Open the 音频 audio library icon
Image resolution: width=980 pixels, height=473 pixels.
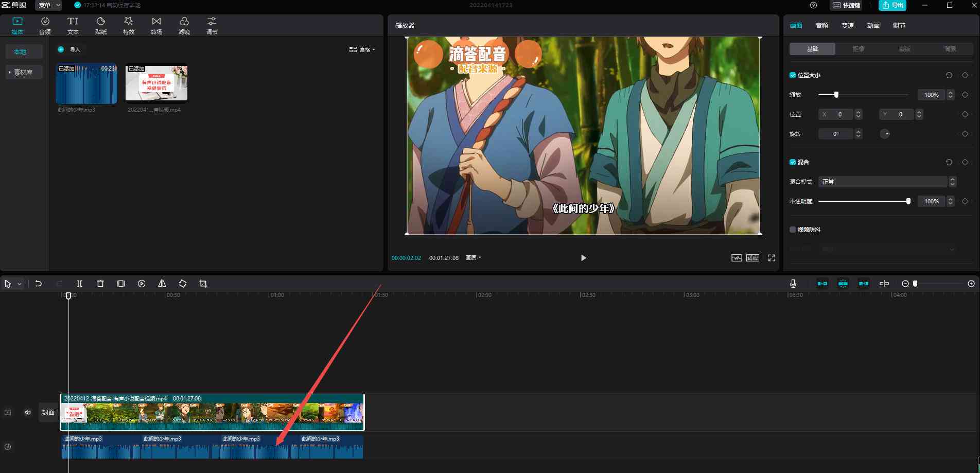coord(45,25)
